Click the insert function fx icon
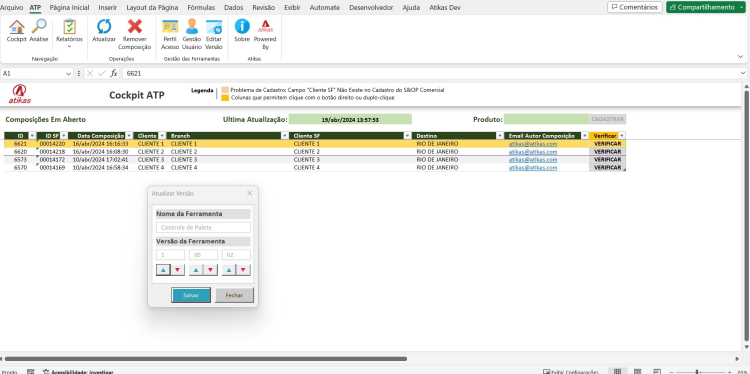 [114, 73]
